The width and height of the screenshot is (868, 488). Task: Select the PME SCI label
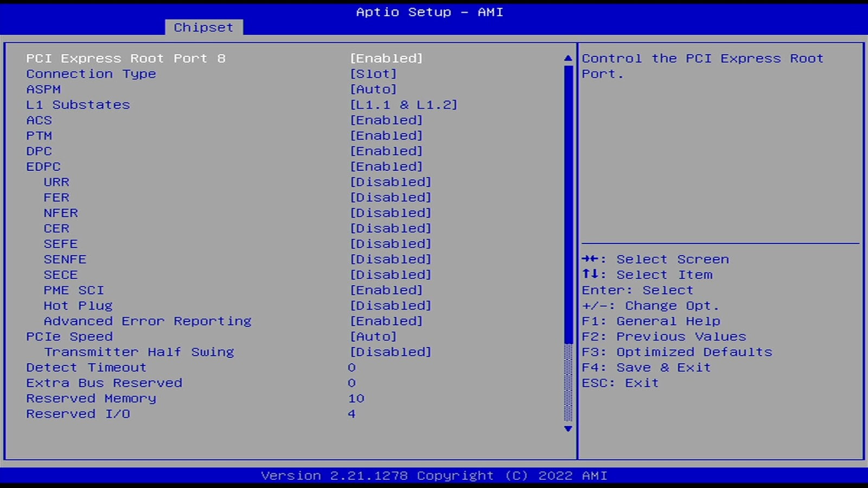pyautogui.click(x=74, y=290)
